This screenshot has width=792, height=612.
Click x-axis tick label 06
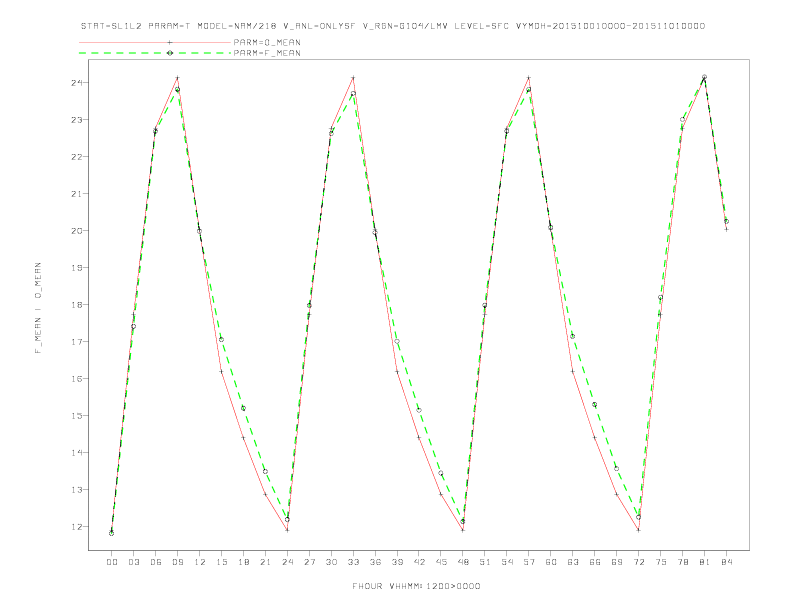(x=156, y=562)
